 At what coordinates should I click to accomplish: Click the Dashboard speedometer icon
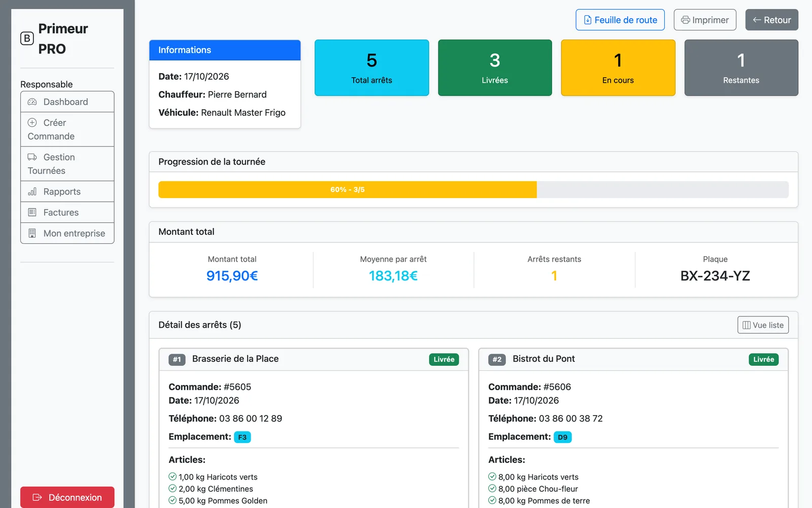[x=32, y=102]
